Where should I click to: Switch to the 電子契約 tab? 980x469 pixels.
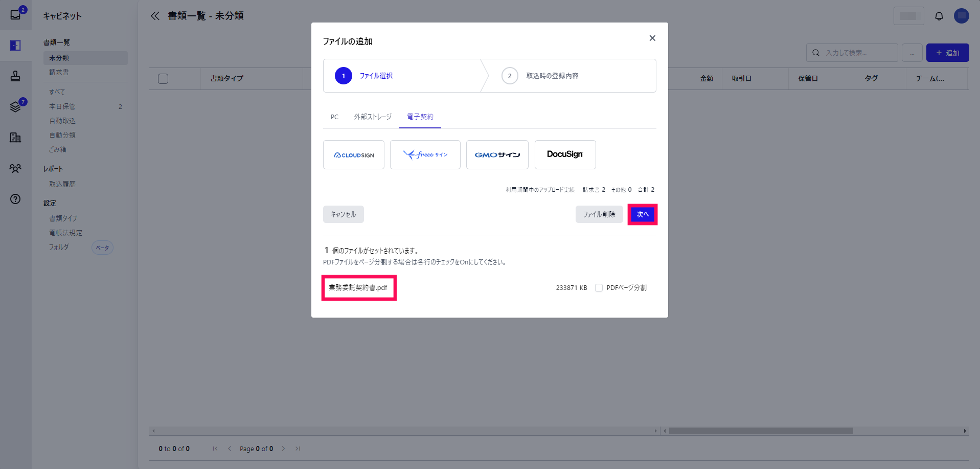click(420, 117)
